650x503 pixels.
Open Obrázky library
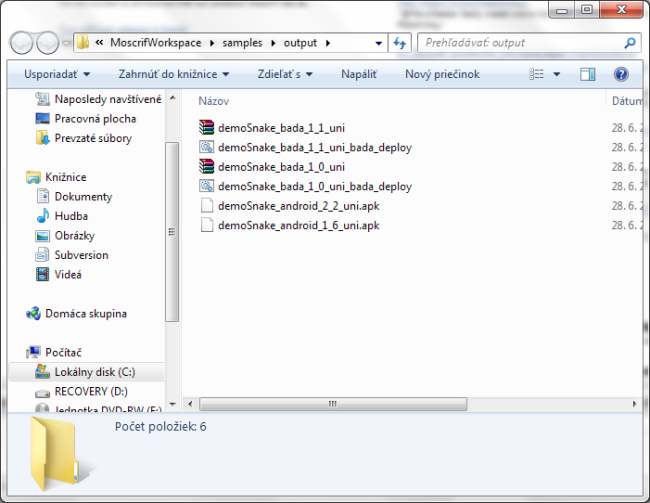pyautogui.click(x=65, y=236)
